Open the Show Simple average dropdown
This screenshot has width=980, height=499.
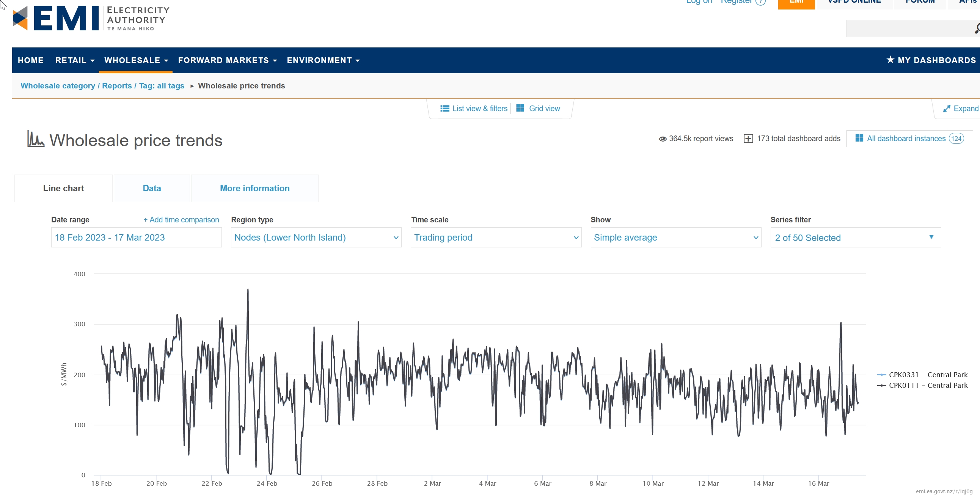click(x=675, y=238)
